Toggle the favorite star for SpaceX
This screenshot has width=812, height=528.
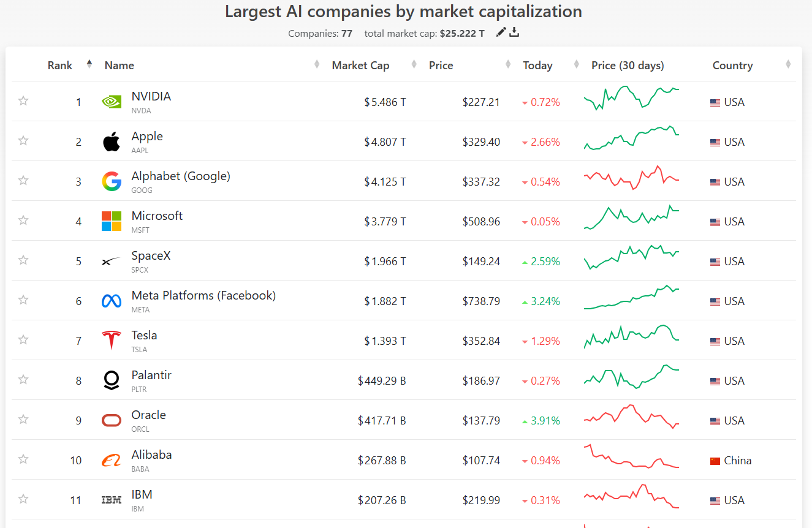click(x=23, y=260)
